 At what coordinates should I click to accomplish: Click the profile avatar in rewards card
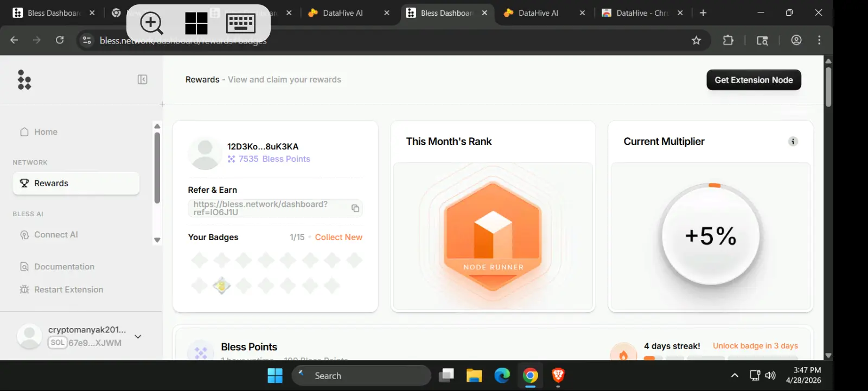point(205,154)
